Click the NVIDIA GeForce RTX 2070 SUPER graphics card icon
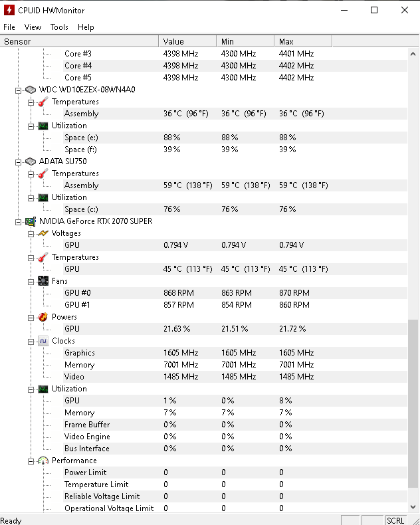Image resolution: width=420 pixels, height=525 pixels. pos(30,221)
